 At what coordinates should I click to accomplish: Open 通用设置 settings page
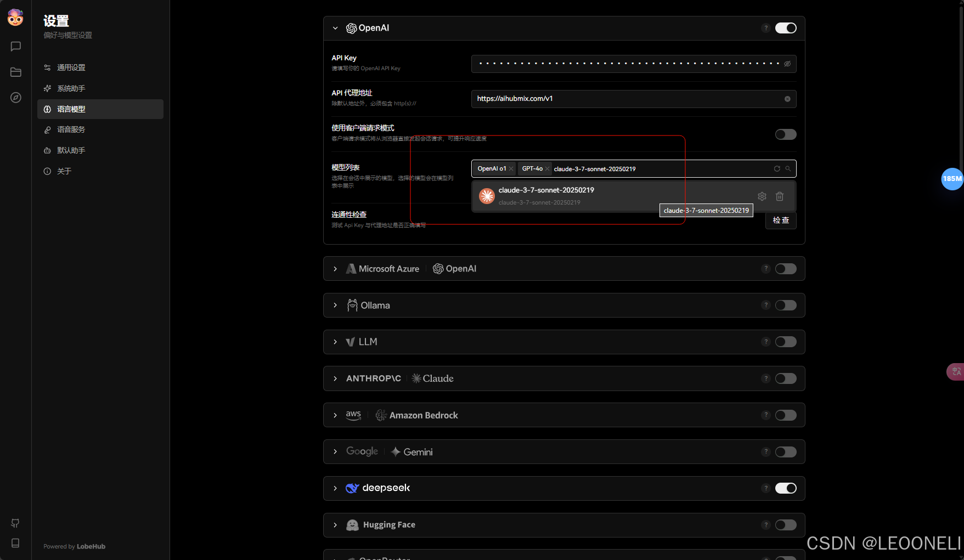(x=100, y=67)
